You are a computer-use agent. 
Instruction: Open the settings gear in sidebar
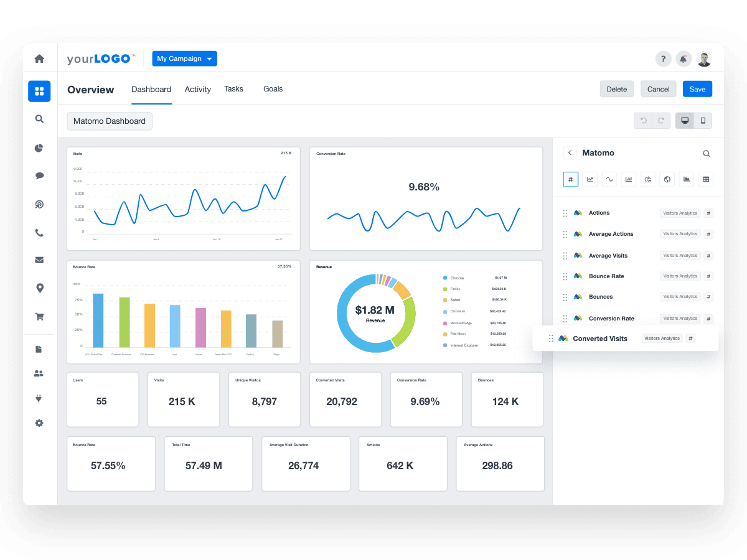(x=39, y=423)
